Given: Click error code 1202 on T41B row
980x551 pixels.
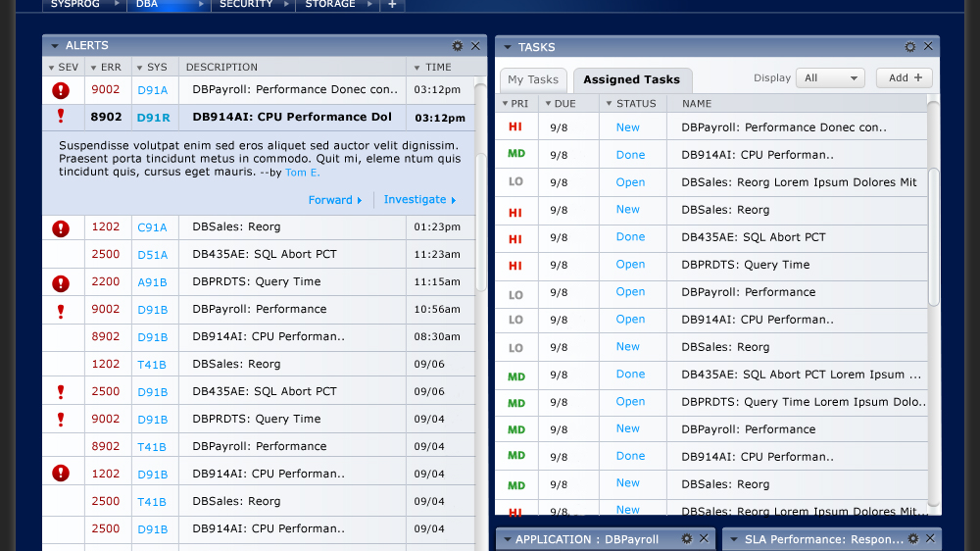Looking at the screenshot, I should pyautogui.click(x=105, y=364).
